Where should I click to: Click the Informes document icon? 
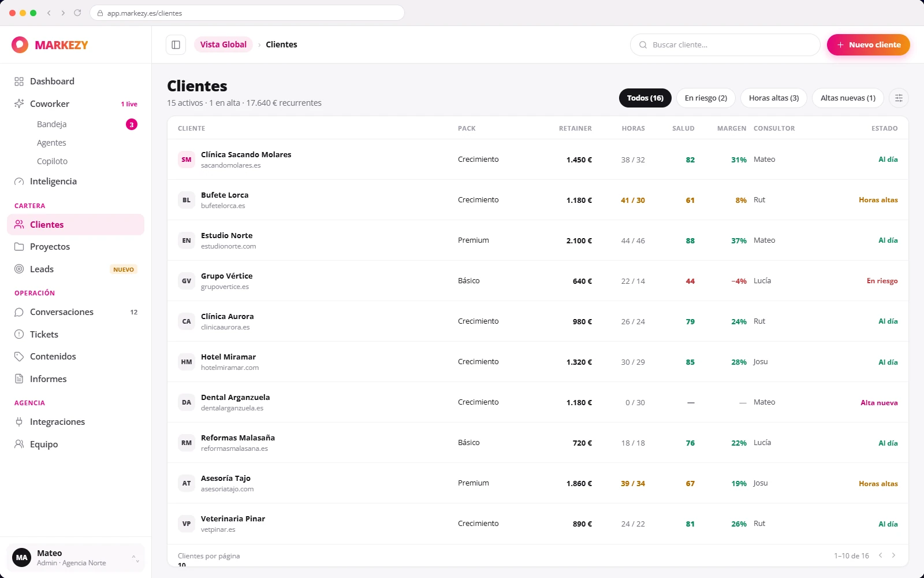click(x=19, y=379)
